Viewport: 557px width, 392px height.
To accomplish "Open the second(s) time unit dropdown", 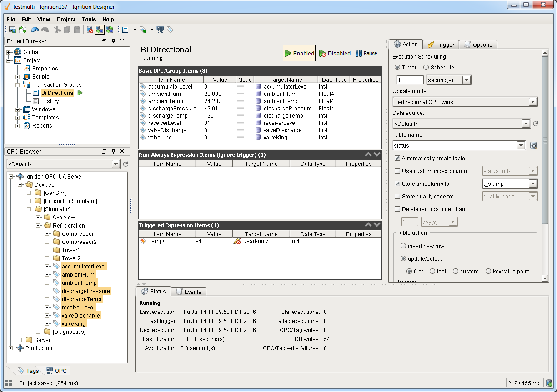I will [466, 80].
